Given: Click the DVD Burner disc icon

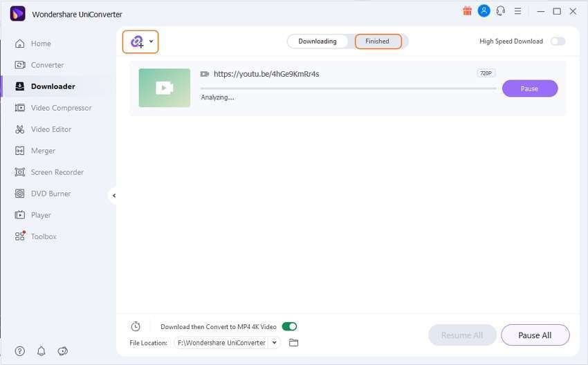Looking at the screenshot, I should point(19,194).
